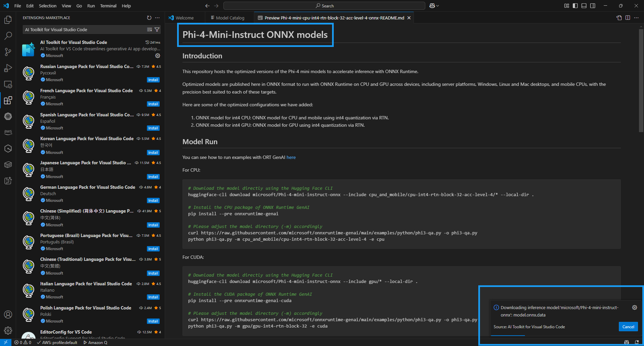Install German Language Pack
This screenshot has width=644, height=346.
pos(153,200)
